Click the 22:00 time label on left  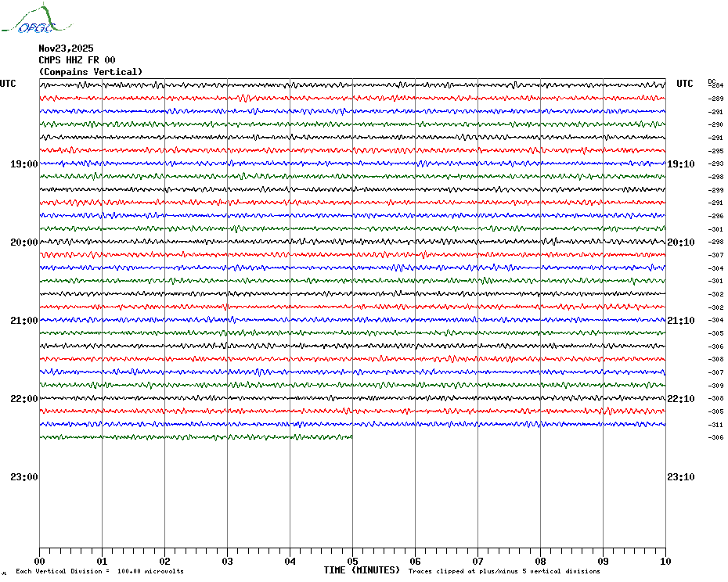[24, 399]
